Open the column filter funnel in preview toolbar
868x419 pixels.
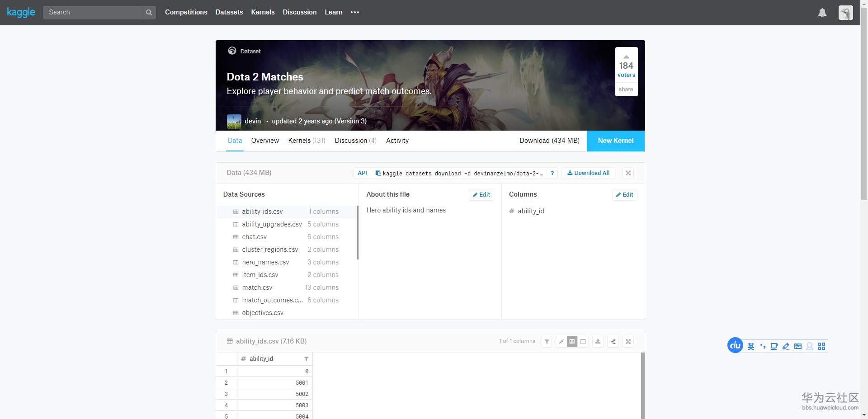547,342
